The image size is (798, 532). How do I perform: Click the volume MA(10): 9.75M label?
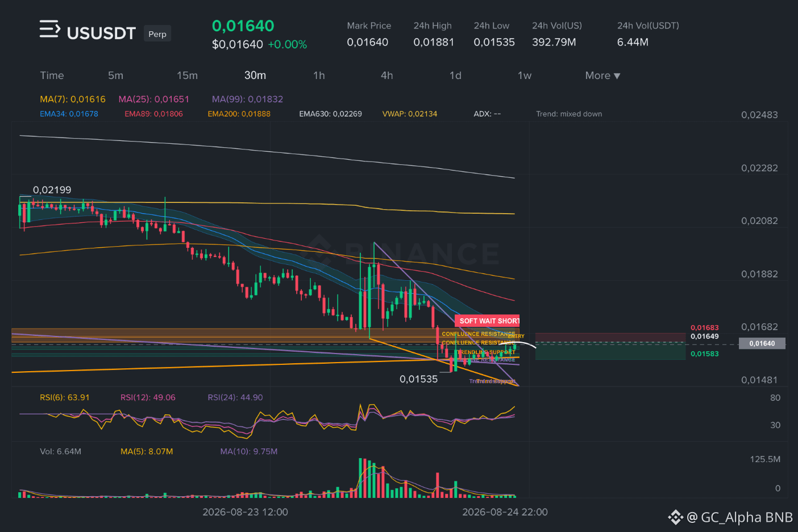[x=249, y=451]
